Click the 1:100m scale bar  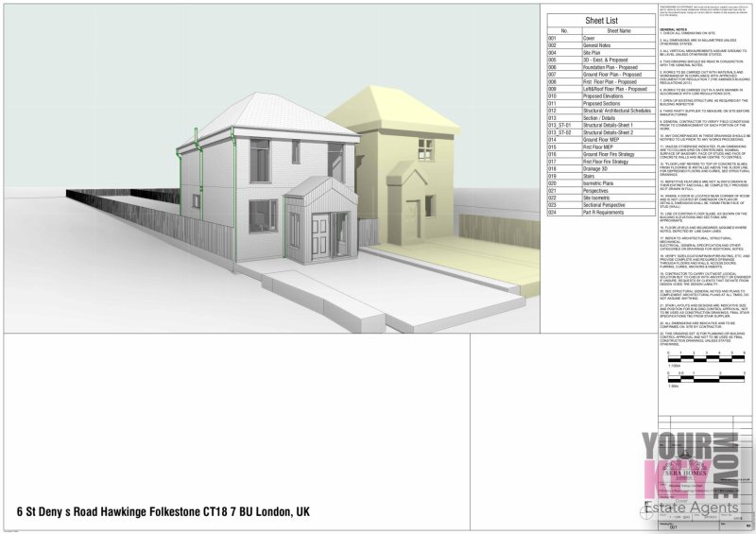click(x=706, y=358)
